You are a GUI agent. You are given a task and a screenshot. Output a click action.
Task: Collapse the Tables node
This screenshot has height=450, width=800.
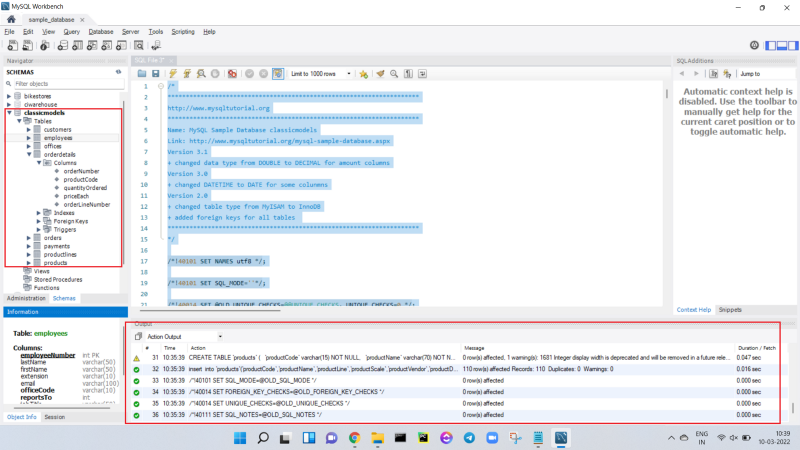(19, 121)
